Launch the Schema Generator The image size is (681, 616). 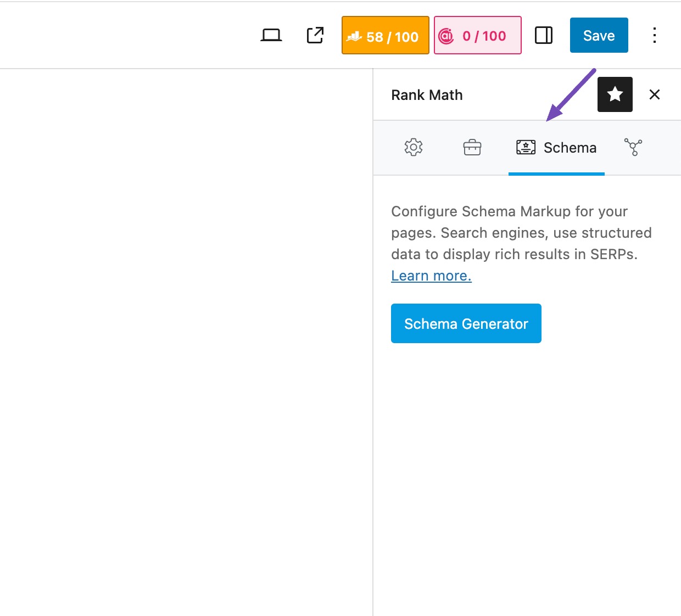pyautogui.click(x=466, y=323)
